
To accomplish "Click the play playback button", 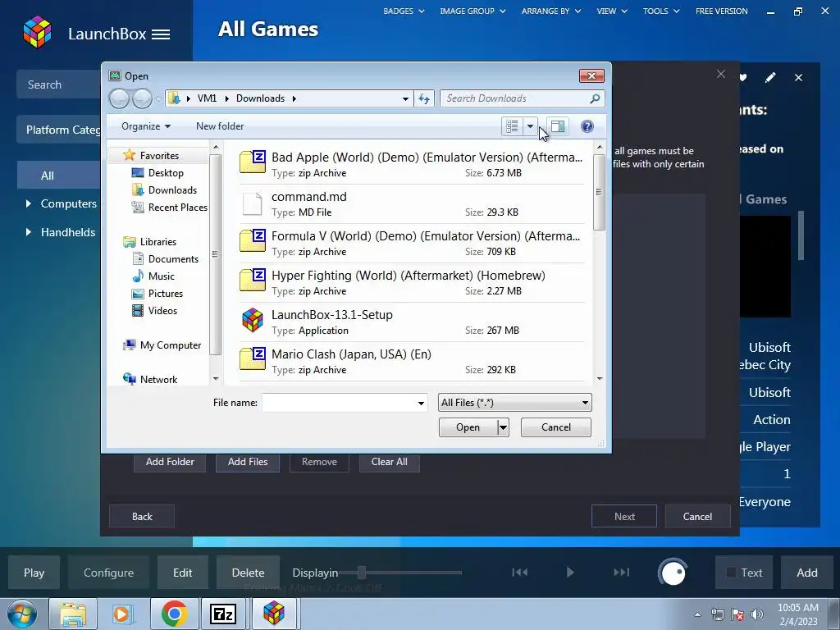I will [x=570, y=573].
